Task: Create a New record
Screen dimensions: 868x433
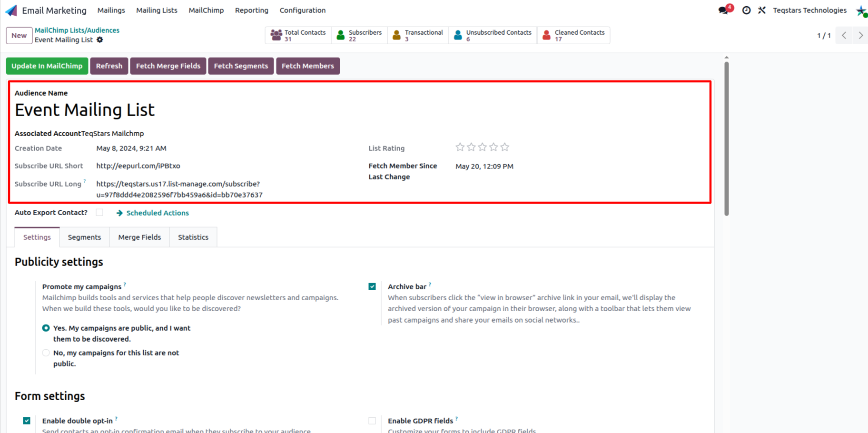Action: (x=19, y=36)
